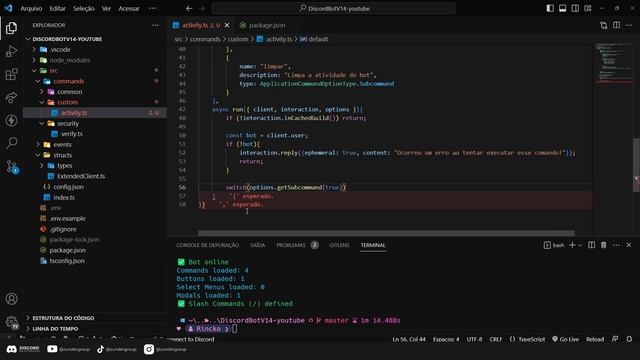Click Reload in status bar
The width and height of the screenshot is (640, 360).
pyautogui.click(x=595, y=339)
